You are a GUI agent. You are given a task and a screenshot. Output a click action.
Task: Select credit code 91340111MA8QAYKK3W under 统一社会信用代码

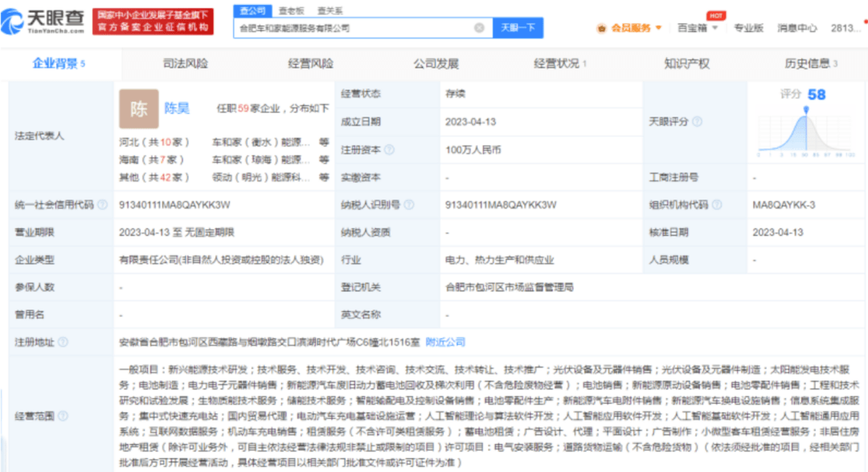(174, 205)
